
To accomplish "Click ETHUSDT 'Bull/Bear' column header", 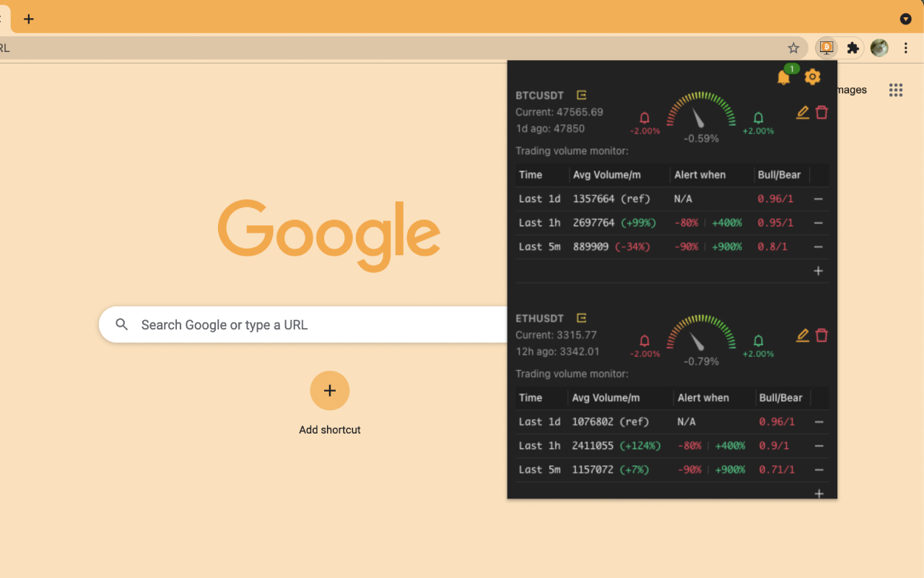I will (x=781, y=397).
